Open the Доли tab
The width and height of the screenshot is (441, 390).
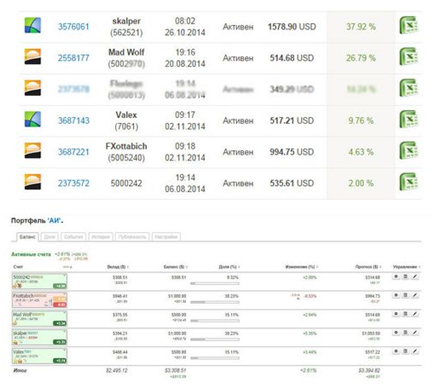(x=49, y=237)
